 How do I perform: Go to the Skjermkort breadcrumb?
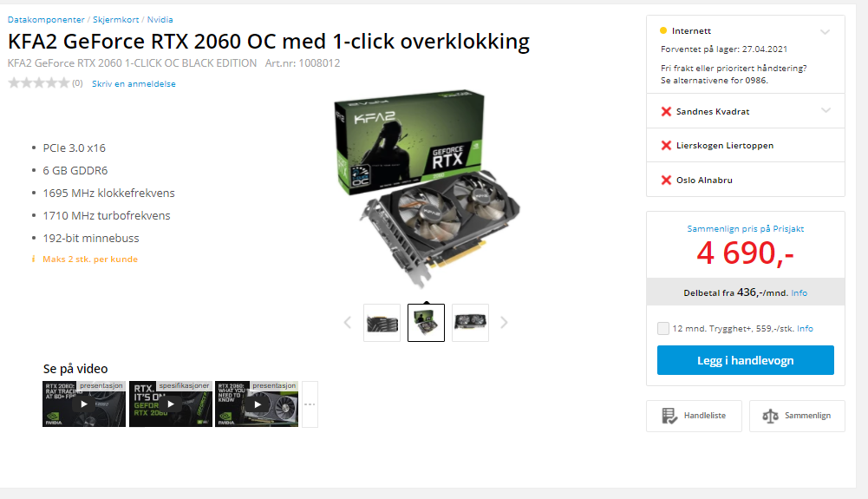[x=115, y=19]
